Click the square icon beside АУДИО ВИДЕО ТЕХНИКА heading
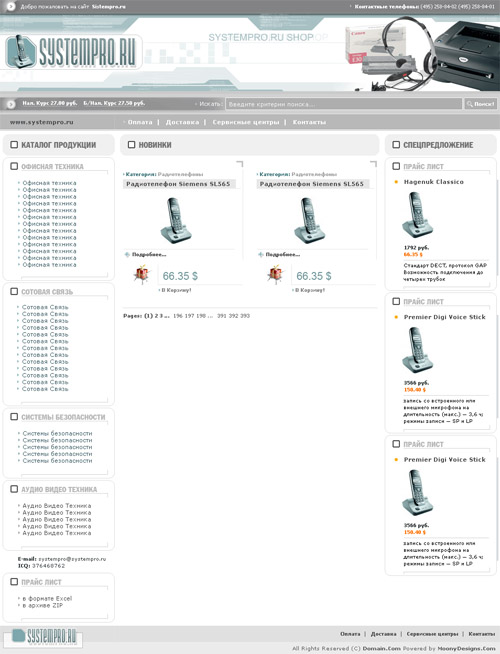This screenshot has height=654, width=500. tap(14, 489)
